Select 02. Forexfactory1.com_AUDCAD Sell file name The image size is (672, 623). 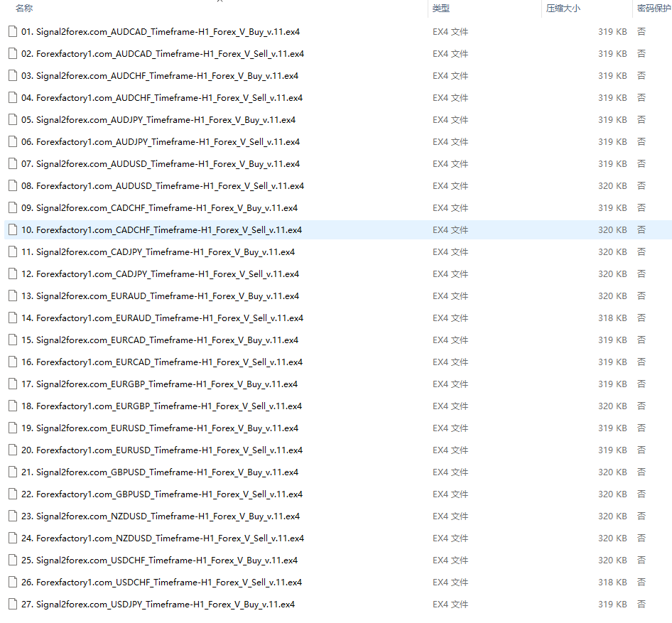[x=163, y=53]
